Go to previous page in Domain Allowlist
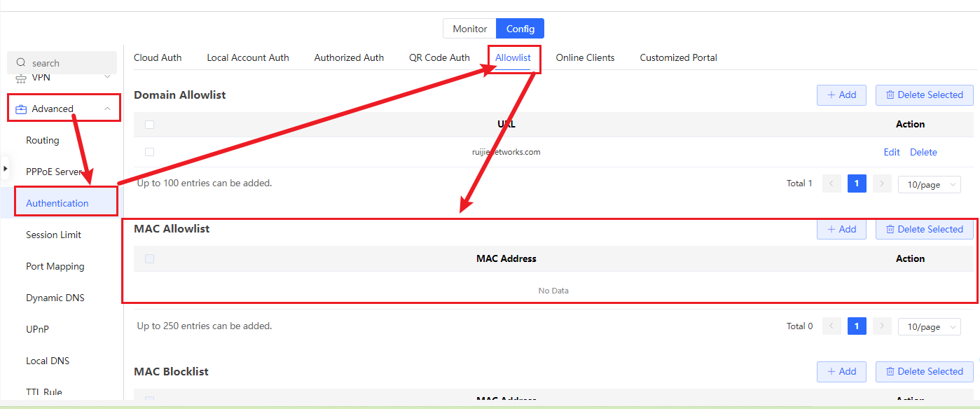The image size is (980, 409). [x=831, y=183]
